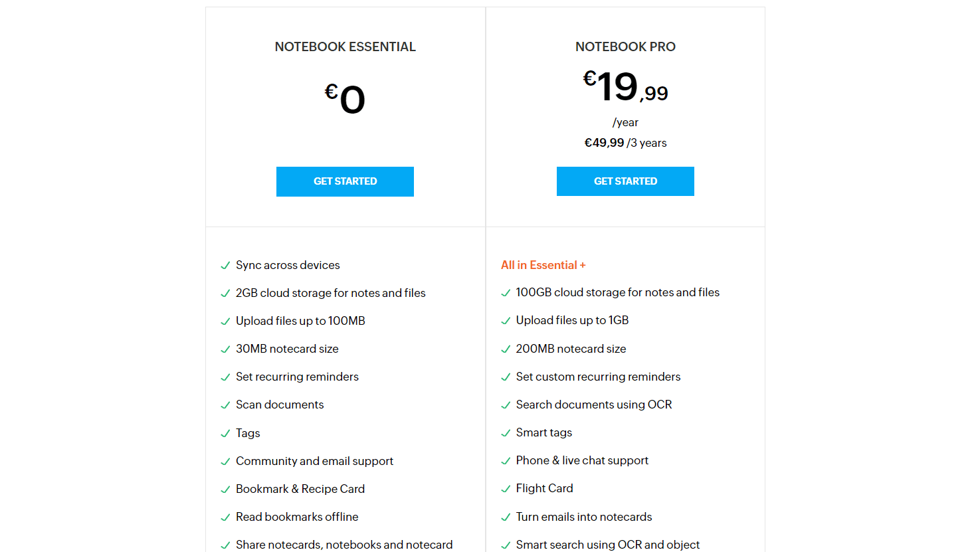Select GET STARTED under Notebook Essential
The width and height of the screenshot is (980, 552).
click(x=345, y=181)
